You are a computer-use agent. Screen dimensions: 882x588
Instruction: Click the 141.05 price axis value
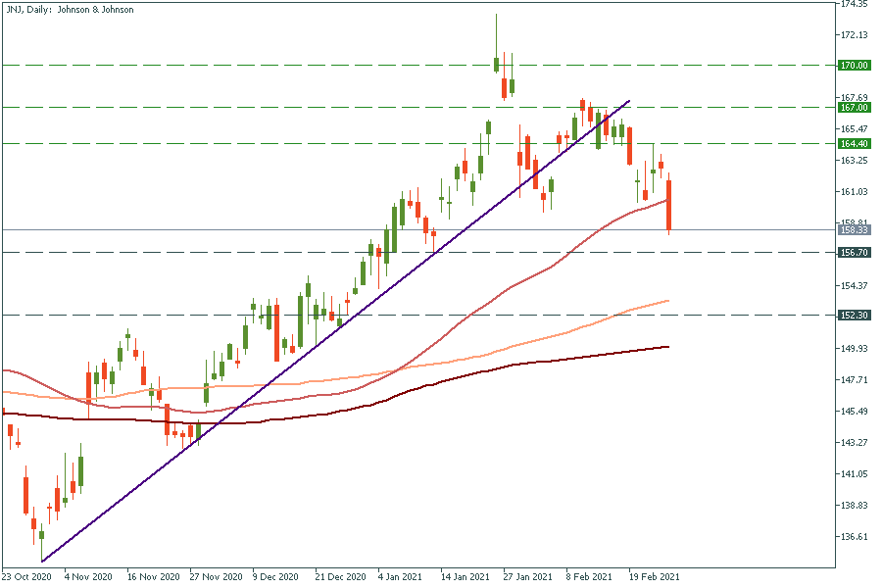(854, 473)
